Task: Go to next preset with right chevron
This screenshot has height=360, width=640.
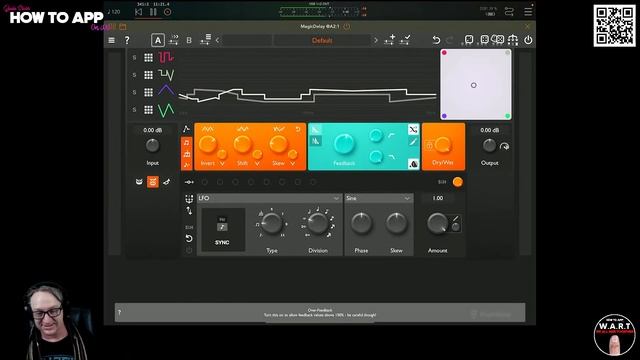Action: (x=376, y=40)
